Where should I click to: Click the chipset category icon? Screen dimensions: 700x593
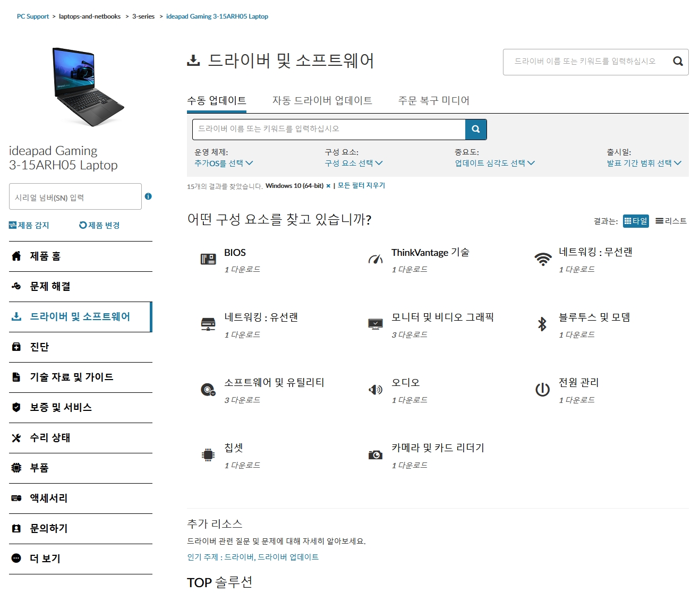coord(208,454)
